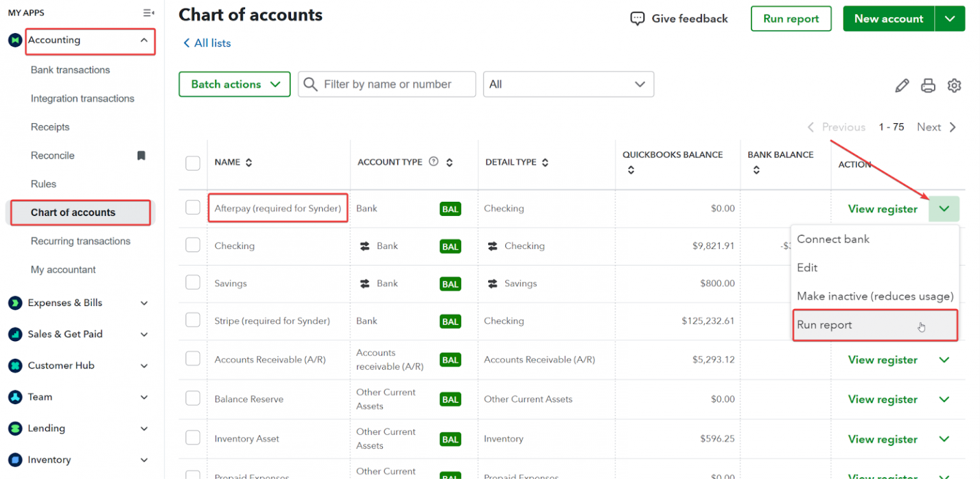Click the green BAL badge on the Savings row
This screenshot has height=479, width=980.
(450, 283)
